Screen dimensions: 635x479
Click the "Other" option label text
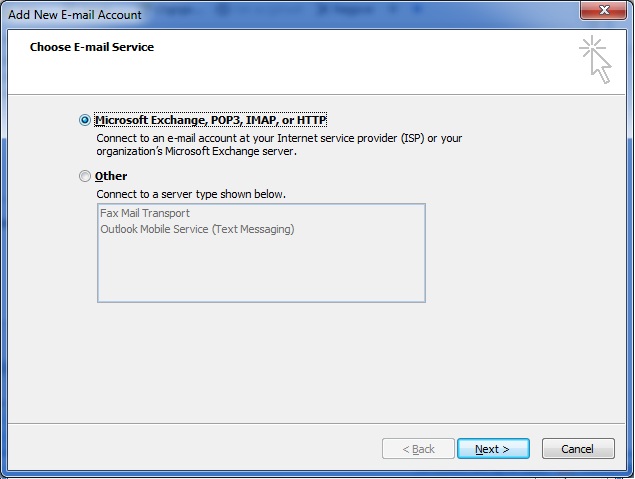(111, 177)
